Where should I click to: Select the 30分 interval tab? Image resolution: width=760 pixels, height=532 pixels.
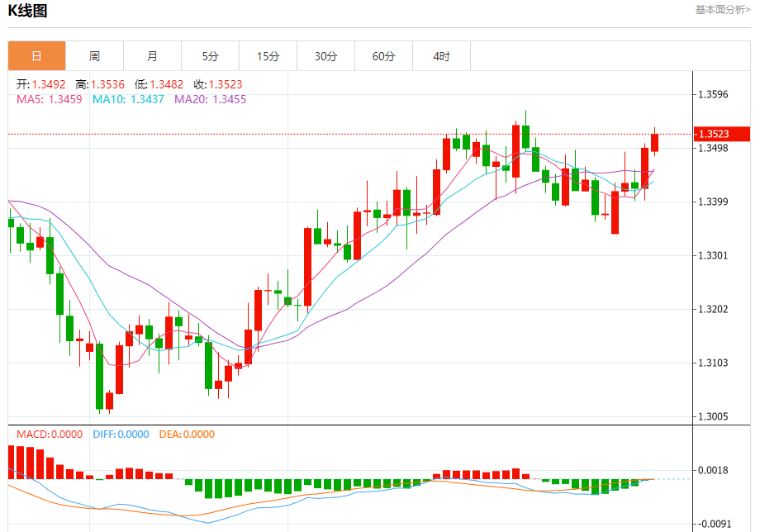(325, 56)
